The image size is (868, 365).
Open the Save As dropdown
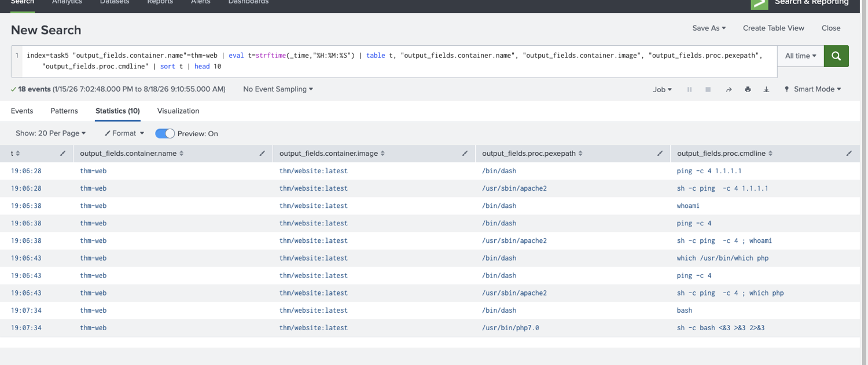[709, 28]
